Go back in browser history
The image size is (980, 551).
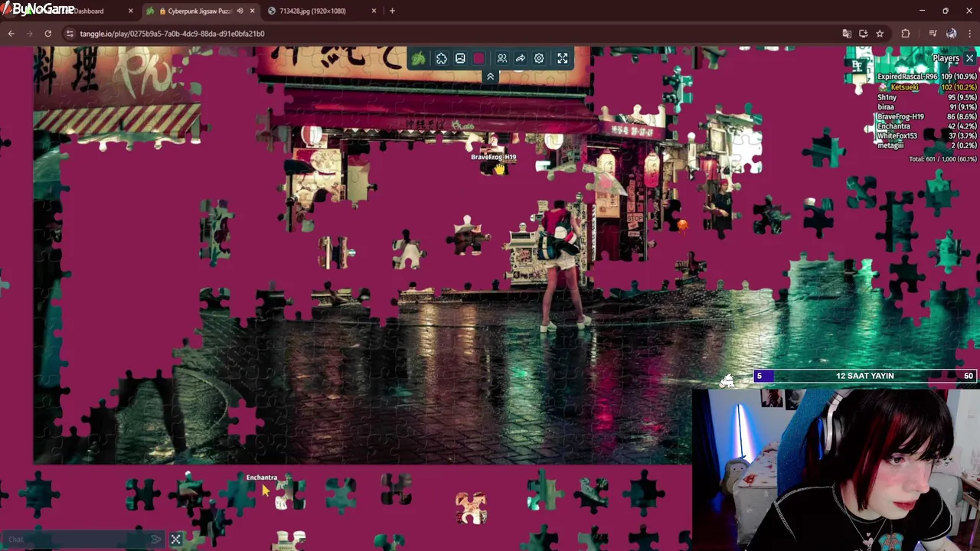(11, 34)
